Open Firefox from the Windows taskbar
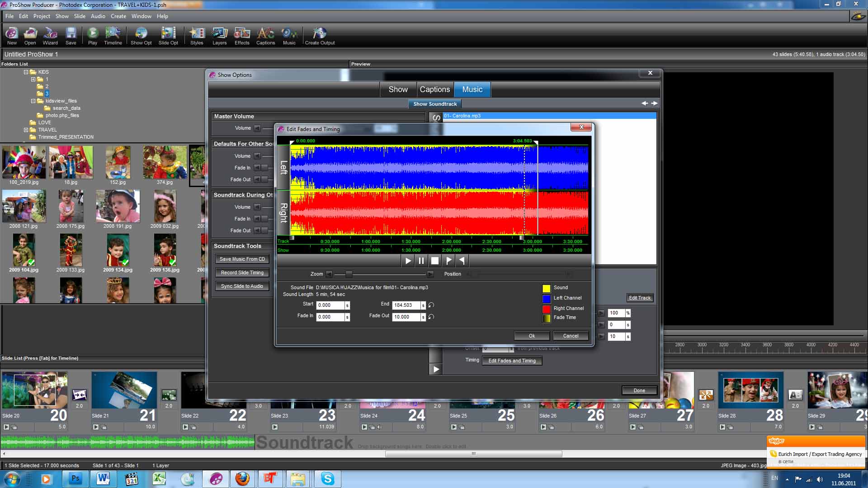Screen dimensions: 868x488 pyautogui.click(x=242, y=479)
